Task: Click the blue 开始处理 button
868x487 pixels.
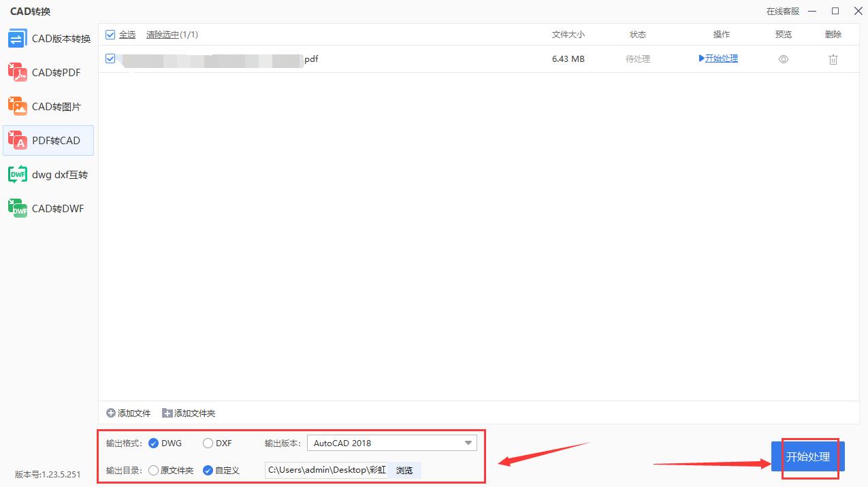Action: pyautogui.click(x=807, y=456)
